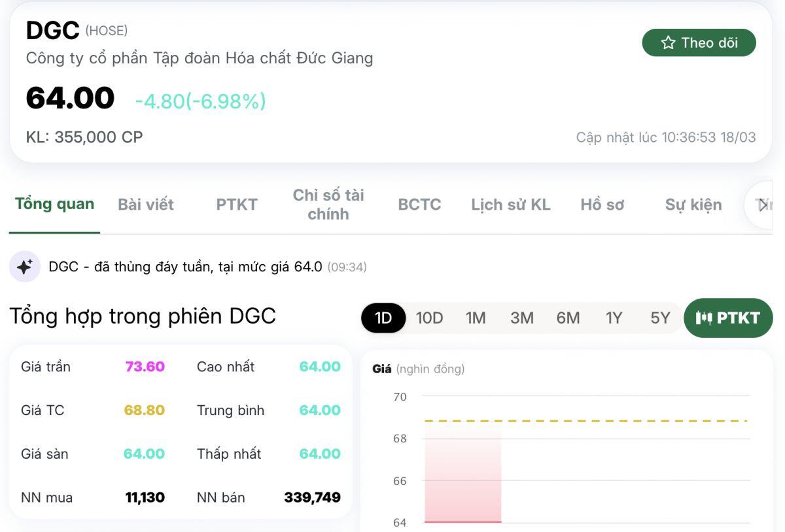Select the 1M chart range
Screen dimensions: 785x532
click(x=476, y=318)
